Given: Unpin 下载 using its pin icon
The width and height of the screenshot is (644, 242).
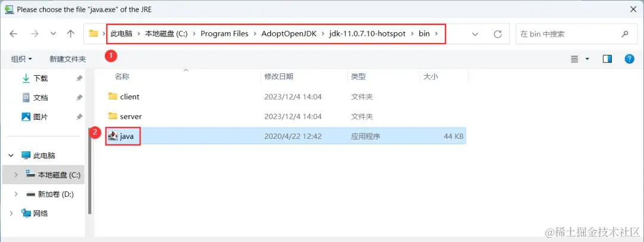Looking at the screenshot, I should (x=79, y=78).
